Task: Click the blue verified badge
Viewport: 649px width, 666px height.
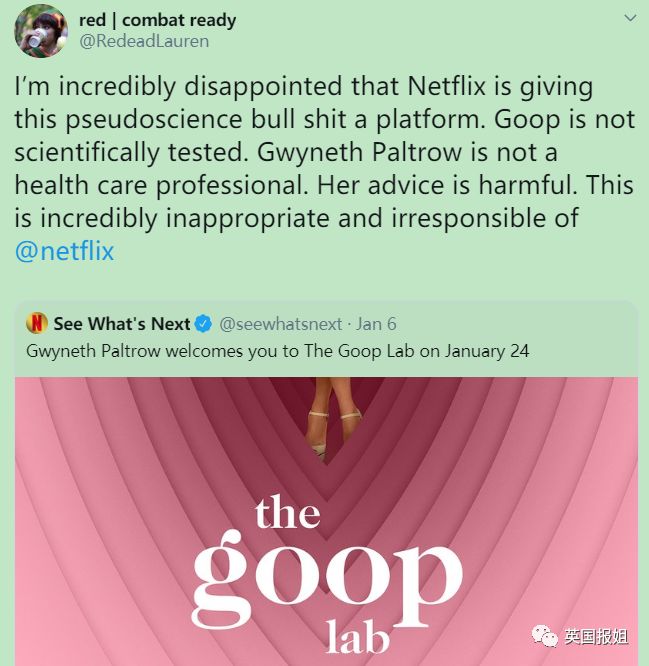Action: (x=203, y=324)
